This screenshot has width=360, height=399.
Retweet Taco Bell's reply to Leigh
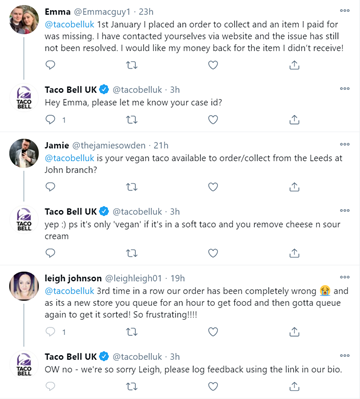tap(131, 387)
